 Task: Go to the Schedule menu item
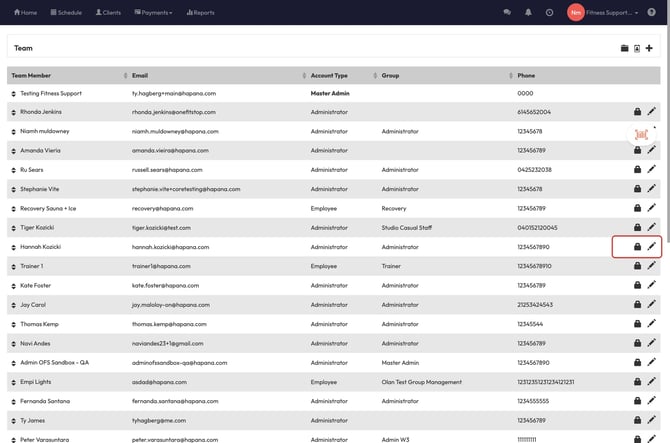tap(66, 12)
